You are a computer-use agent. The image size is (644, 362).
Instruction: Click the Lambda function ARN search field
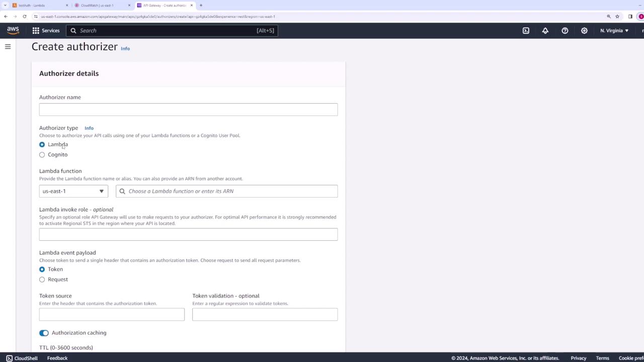pyautogui.click(x=226, y=191)
